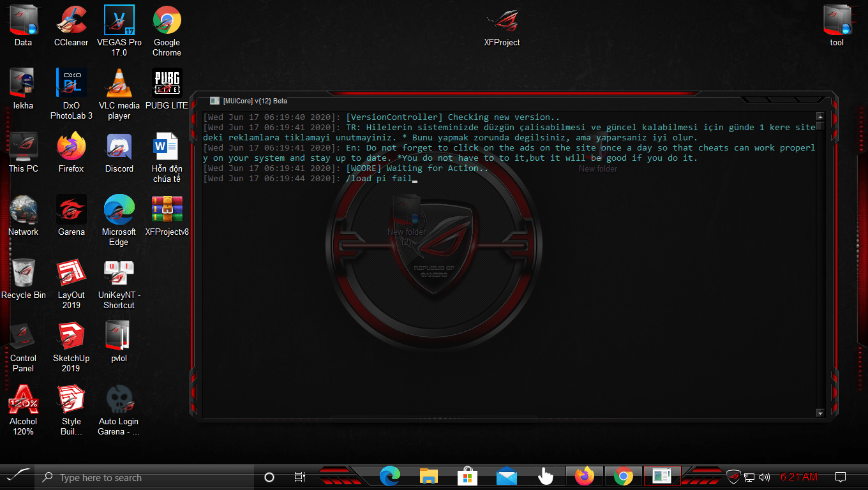Click the taskbar Start button
This screenshot has width=868, height=490.
click(x=17, y=477)
